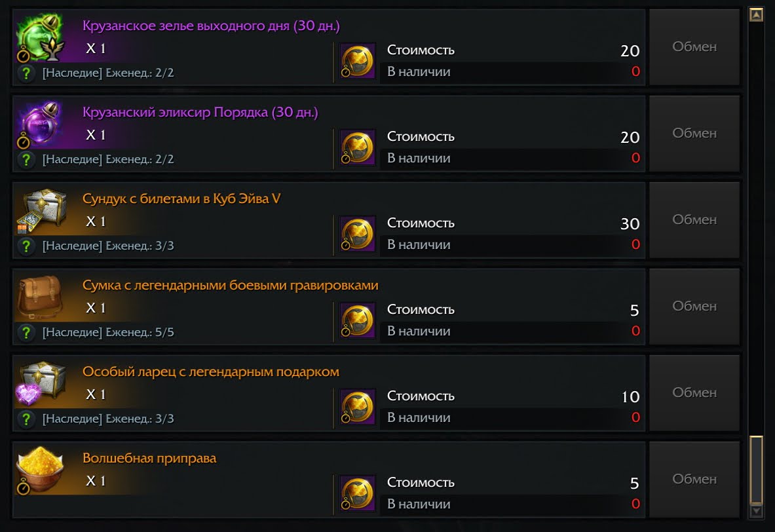Click the currency coin icon for Кубе Эйва chest
This screenshot has width=775, height=532.
[x=358, y=233]
